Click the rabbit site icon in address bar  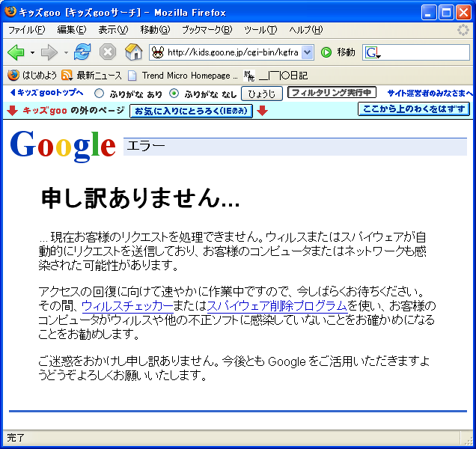158,52
